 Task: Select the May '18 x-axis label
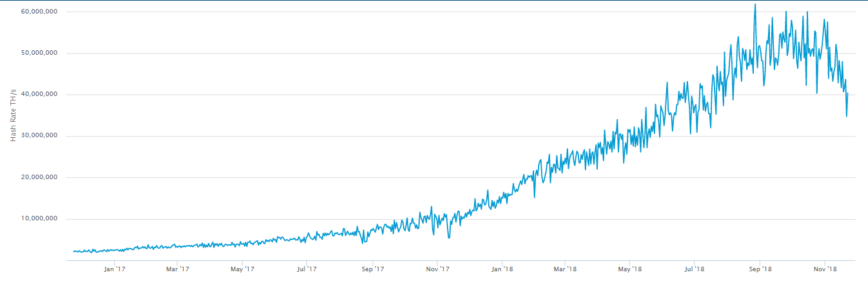[x=630, y=269]
